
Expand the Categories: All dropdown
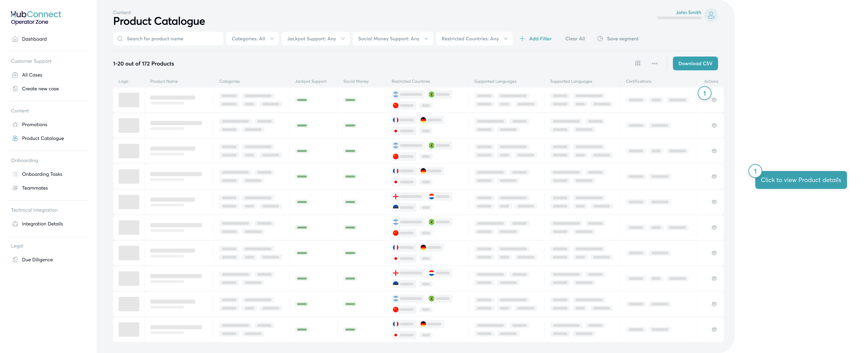click(252, 39)
